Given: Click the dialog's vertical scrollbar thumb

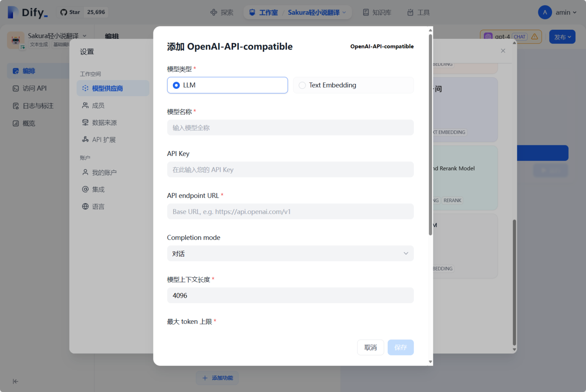Looking at the screenshot, I should 430,133.
